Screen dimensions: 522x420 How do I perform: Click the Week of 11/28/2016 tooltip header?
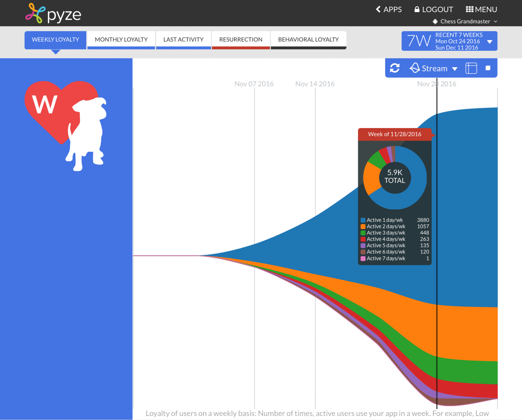pos(395,134)
